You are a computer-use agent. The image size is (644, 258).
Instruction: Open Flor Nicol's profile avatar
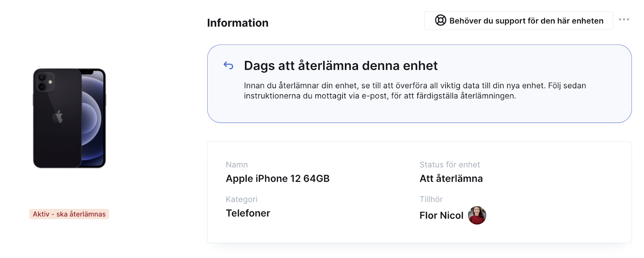tap(477, 215)
